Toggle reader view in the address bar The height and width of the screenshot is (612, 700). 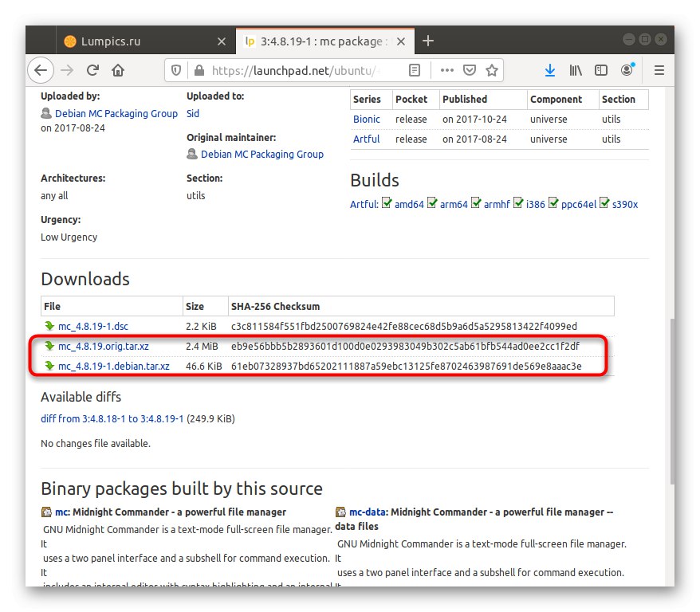(x=415, y=70)
